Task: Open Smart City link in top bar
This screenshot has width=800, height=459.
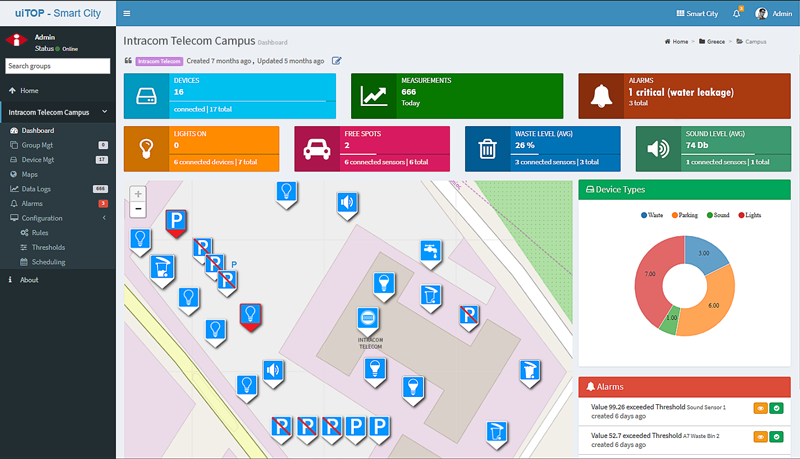Action: pyautogui.click(x=697, y=14)
